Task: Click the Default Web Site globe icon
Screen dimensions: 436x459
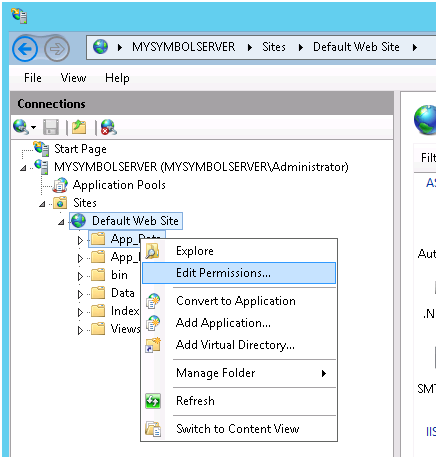Action: tap(79, 221)
